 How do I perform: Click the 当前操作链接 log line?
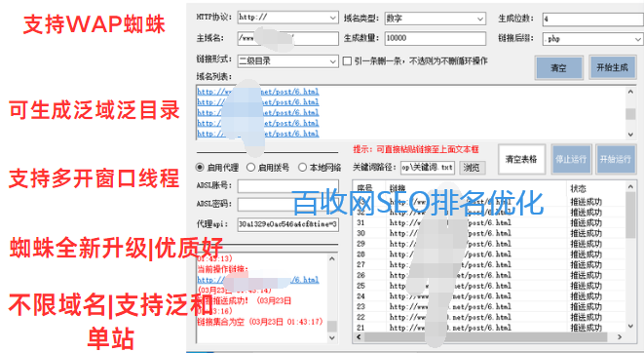[x=223, y=269]
